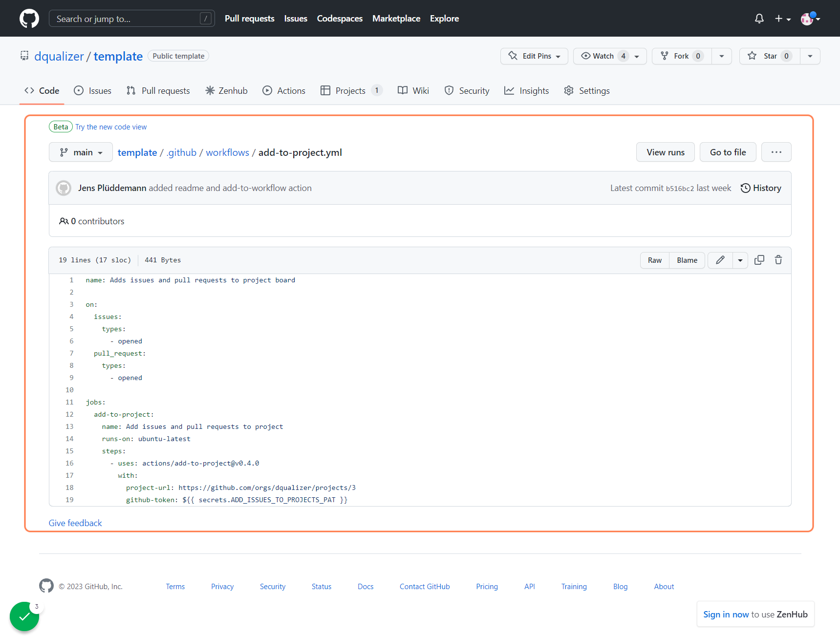Open the Wiki tab

tap(413, 91)
